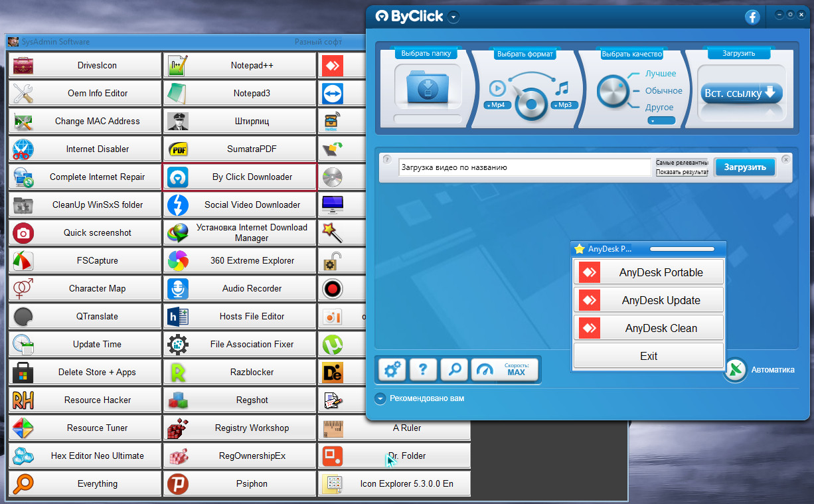Click the magnifying glass search icon

(455, 370)
